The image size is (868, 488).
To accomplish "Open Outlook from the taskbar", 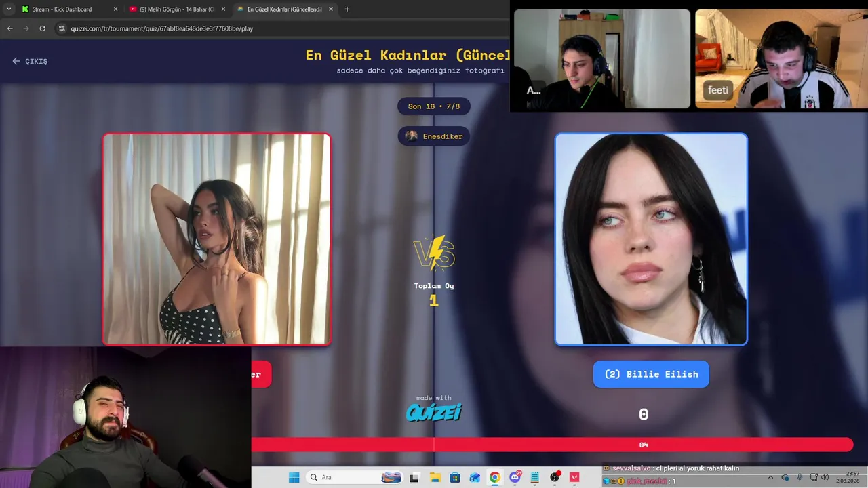I will [475, 477].
